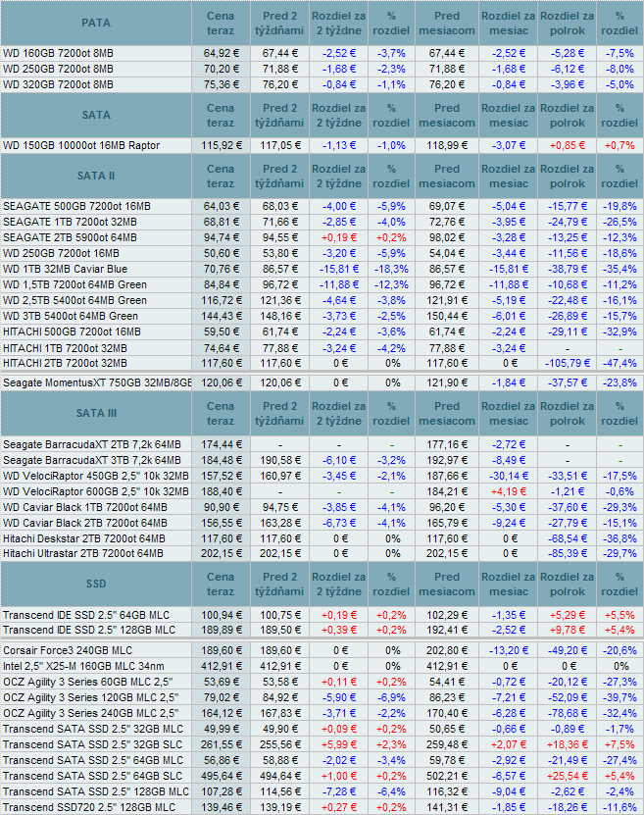Select Transcend SATA SSD 2.5" 32GB MLC name
The image size is (644, 815).
pyautogui.click(x=93, y=729)
